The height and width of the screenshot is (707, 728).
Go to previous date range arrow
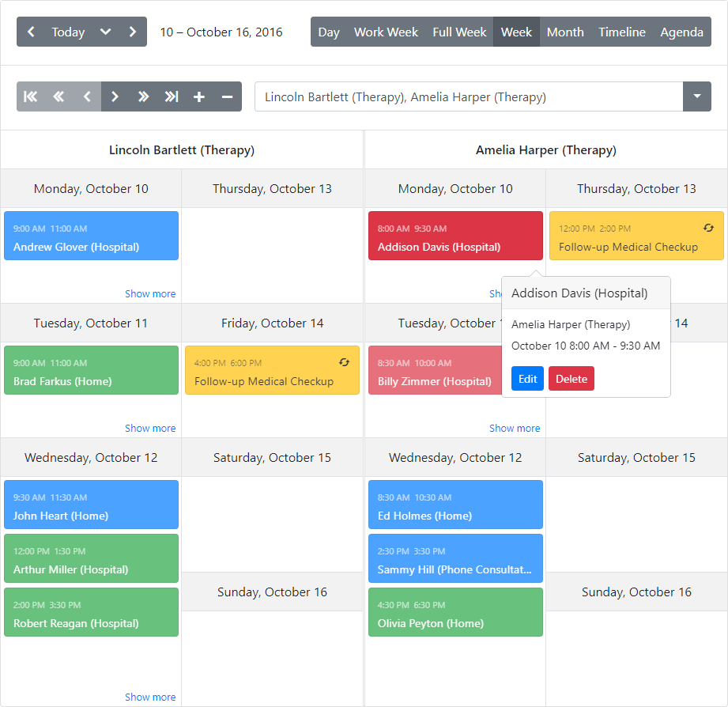[x=31, y=32]
